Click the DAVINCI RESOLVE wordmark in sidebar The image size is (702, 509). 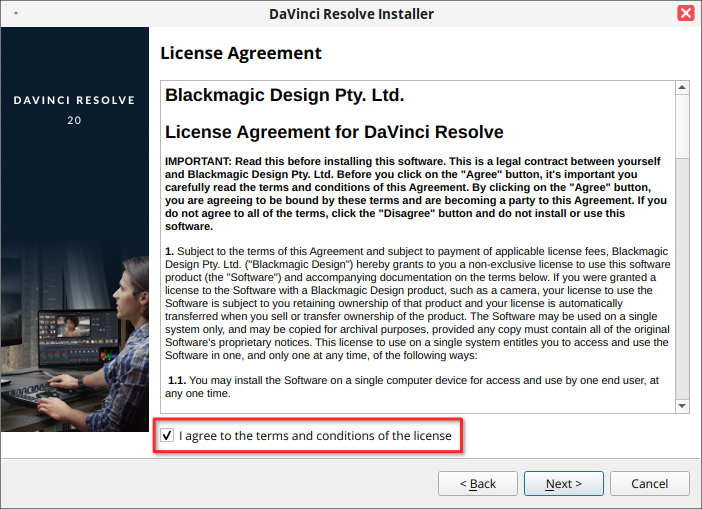click(x=74, y=101)
